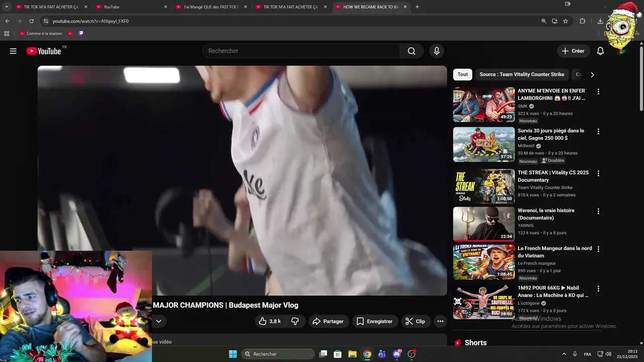This screenshot has width=644, height=362.
Task: Open the Werenoi, la vraie histoire thumbnail
Action: click(x=484, y=224)
